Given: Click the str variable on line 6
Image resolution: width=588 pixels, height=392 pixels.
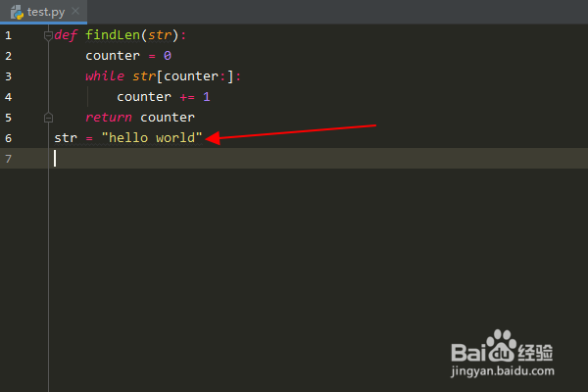Looking at the screenshot, I should point(66,138).
